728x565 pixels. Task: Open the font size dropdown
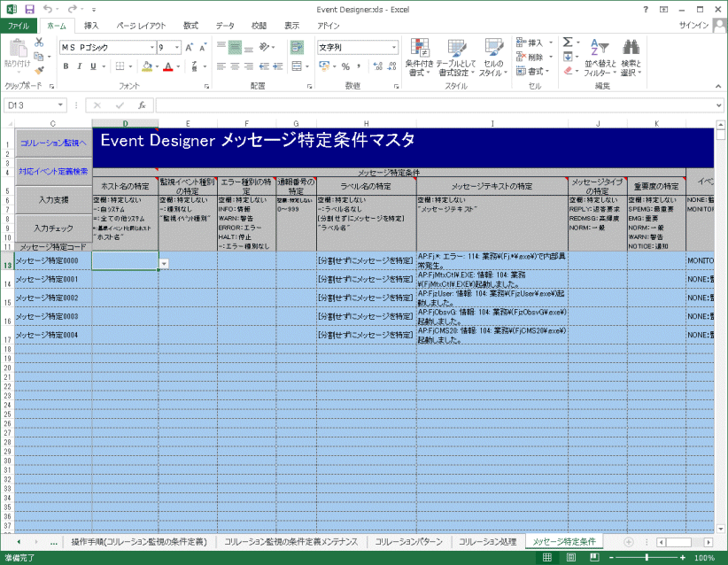(x=177, y=47)
